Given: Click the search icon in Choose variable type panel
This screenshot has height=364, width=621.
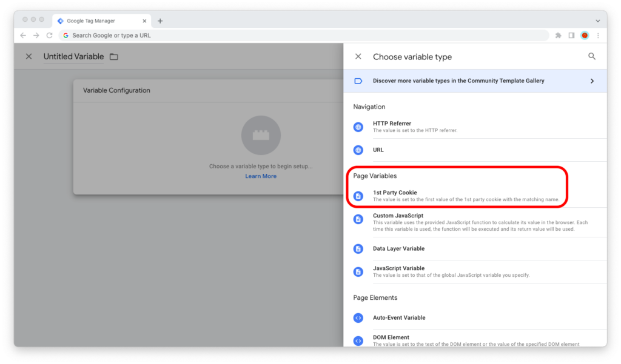Looking at the screenshot, I should point(592,56).
